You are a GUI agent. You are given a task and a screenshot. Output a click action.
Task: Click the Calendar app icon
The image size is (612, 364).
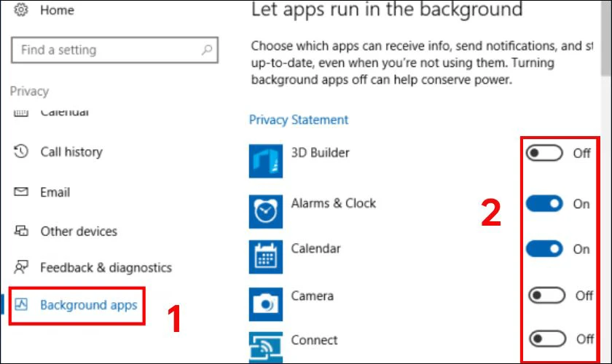pyautogui.click(x=266, y=257)
